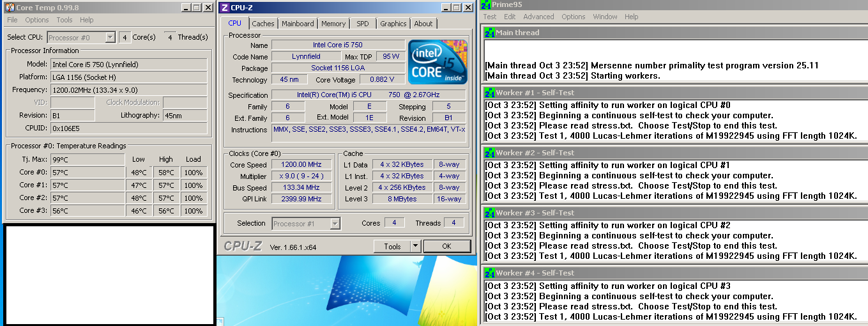The width and height of the screenshot is (868, 326).
Task: Click Starting workers line in Main thread
Action: tap(573, 75)
